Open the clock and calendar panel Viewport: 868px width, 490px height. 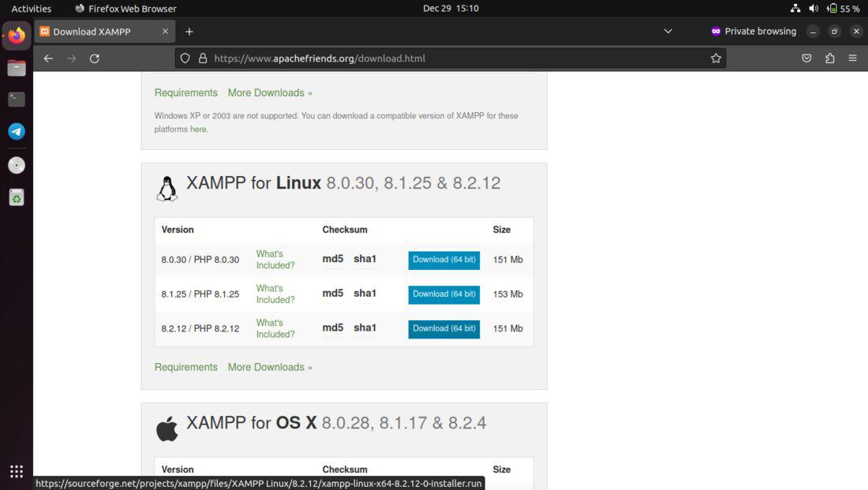pos(451,9)
